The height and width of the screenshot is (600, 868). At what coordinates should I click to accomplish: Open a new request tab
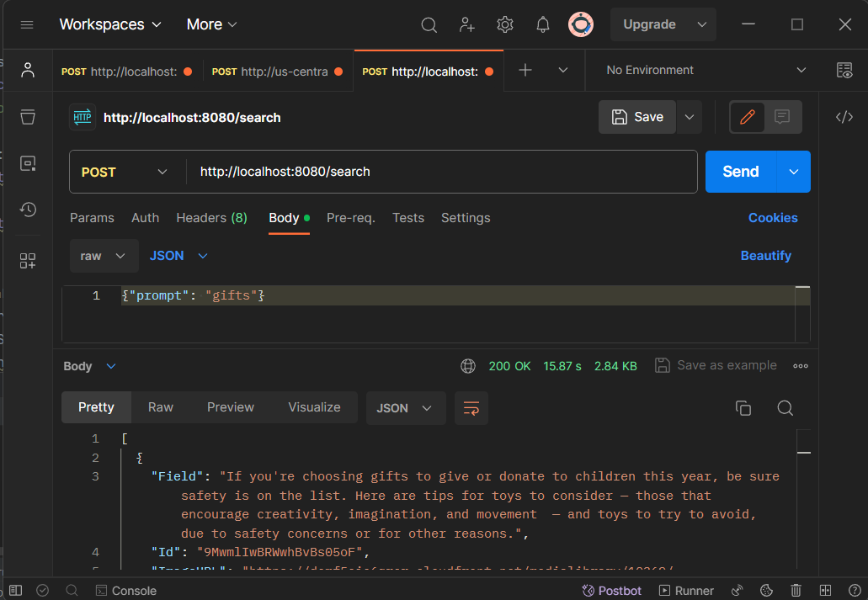click(525, 71)
